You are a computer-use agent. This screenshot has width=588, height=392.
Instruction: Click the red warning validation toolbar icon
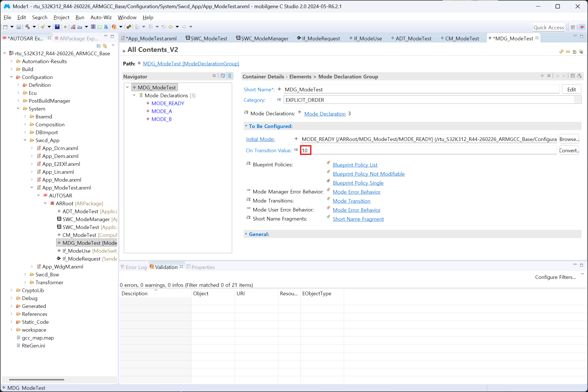(x=114, y=27)
